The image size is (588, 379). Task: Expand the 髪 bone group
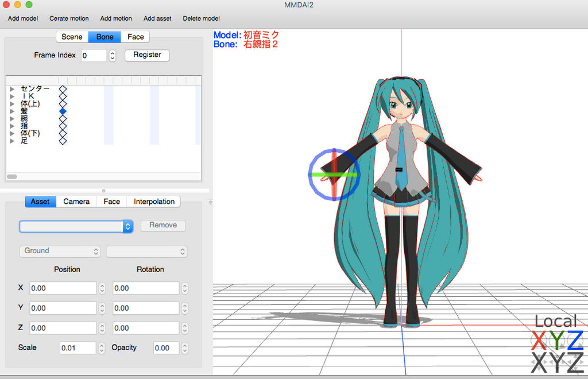click(13, 111)
